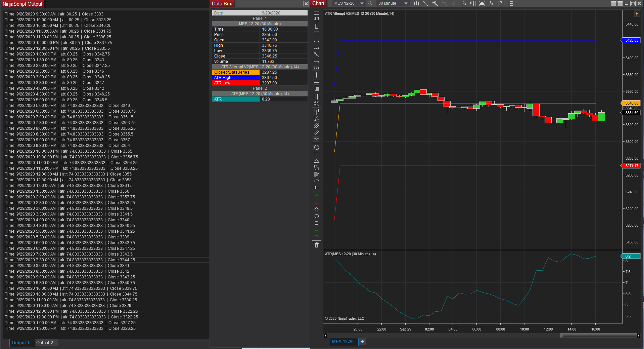This screenshot has height=349, width=644.
Task: Select the Region Highlight Y tool
Action: click(317, 33)
